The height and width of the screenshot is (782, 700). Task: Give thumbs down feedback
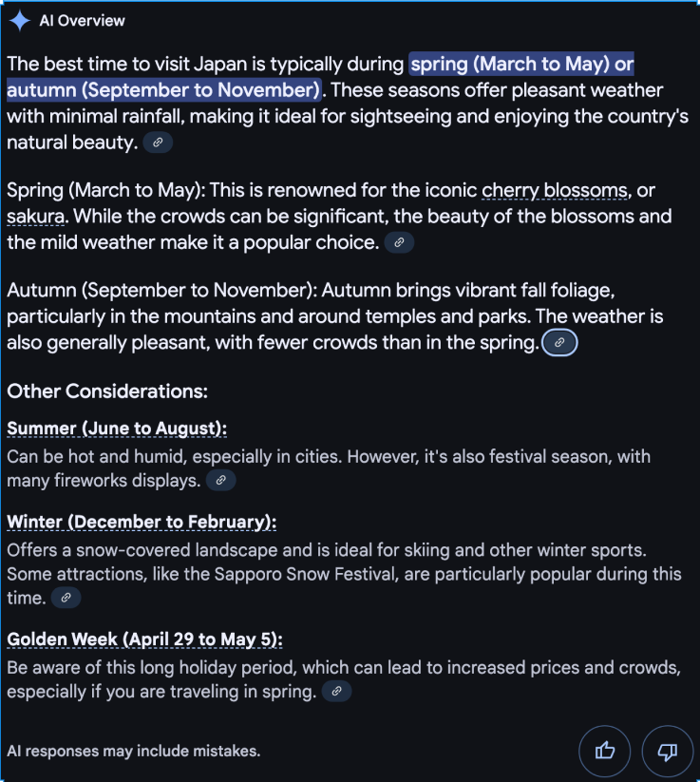pos(668,751)
